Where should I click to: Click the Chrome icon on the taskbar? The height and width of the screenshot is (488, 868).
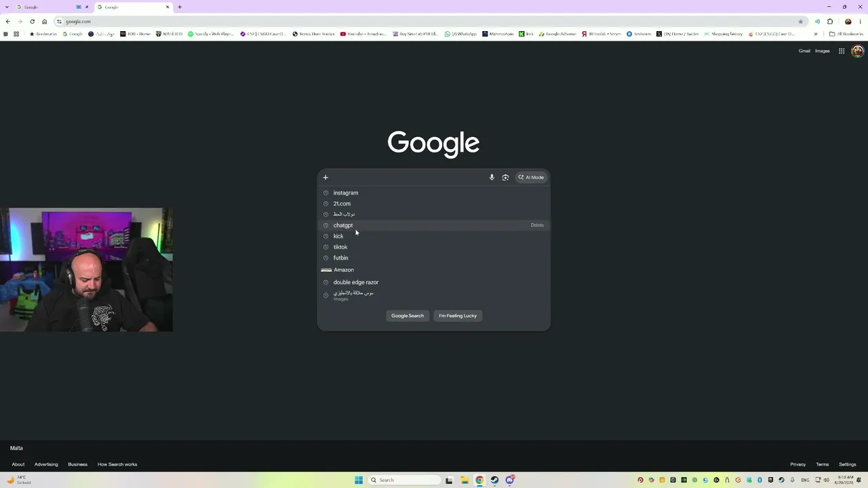[479, 481]
